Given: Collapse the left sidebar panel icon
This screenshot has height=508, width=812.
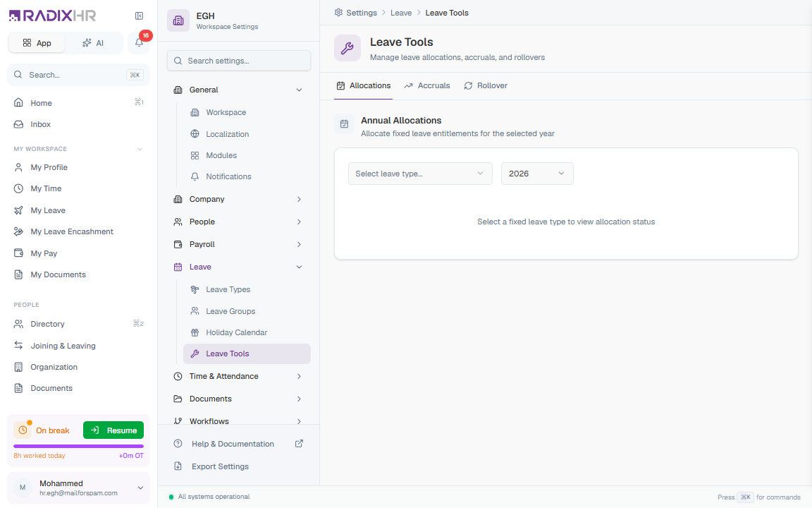Looking at the screenshot, I should (x=139, y=16).
